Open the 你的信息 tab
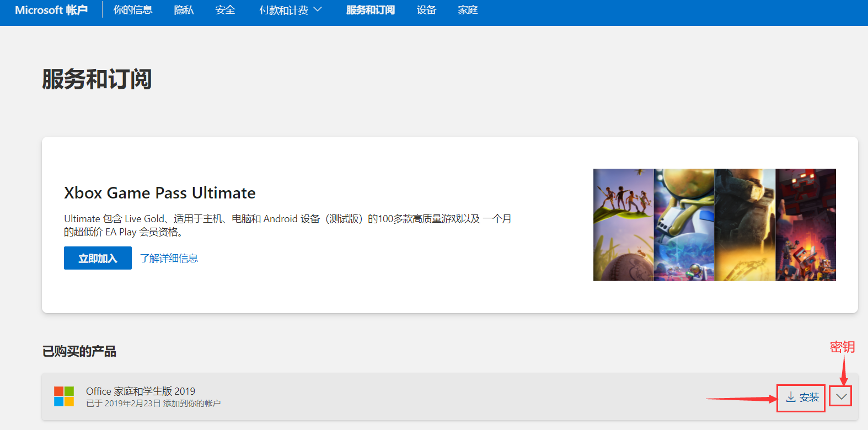 point(133,10)
